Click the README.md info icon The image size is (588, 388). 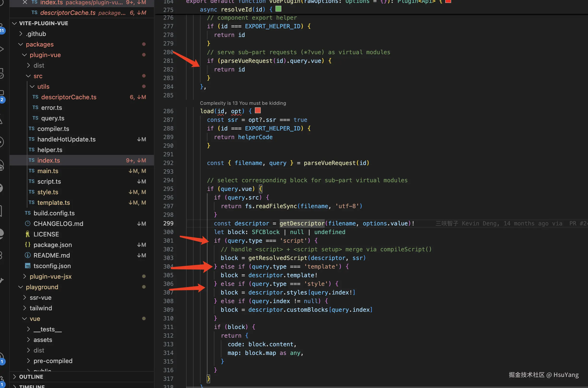28,255
